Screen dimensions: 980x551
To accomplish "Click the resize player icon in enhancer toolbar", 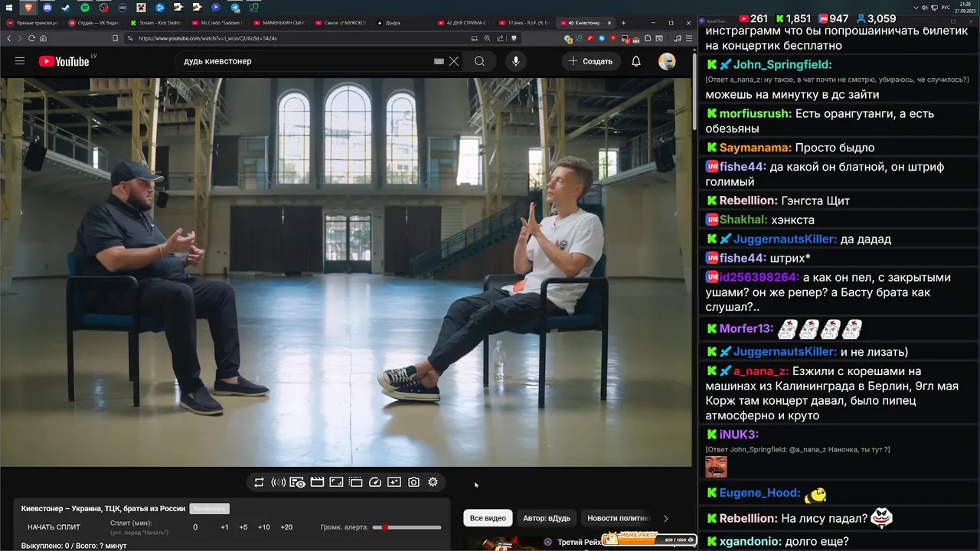I will tap(336, 482).
